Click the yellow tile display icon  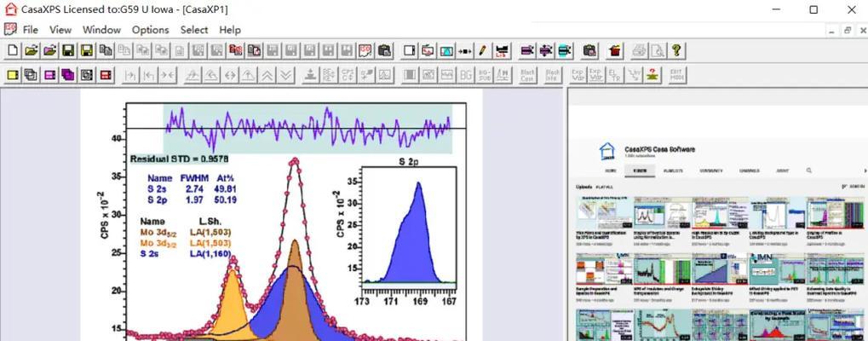click(x=12, y=75)
